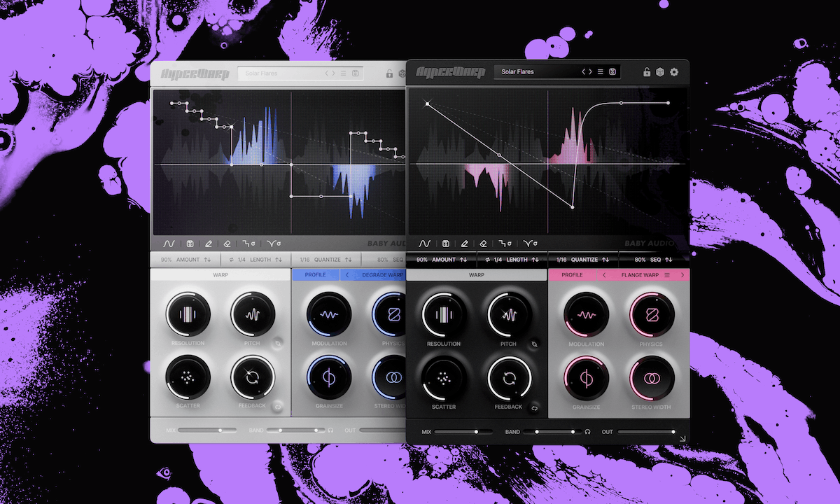Toggle the lock icon in dark window header
The width and height of the screenshot is (840, 504).
click(647, 71)
